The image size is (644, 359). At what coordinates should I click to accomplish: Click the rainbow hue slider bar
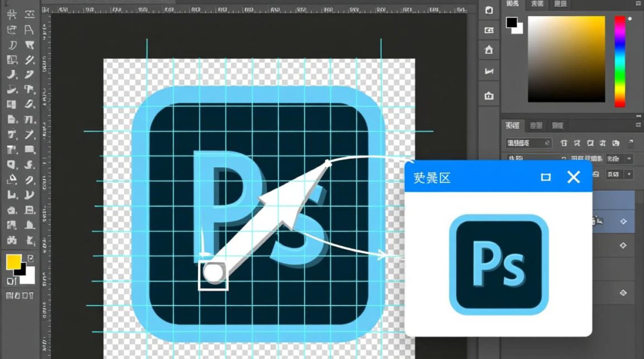[x=620, y=61]
